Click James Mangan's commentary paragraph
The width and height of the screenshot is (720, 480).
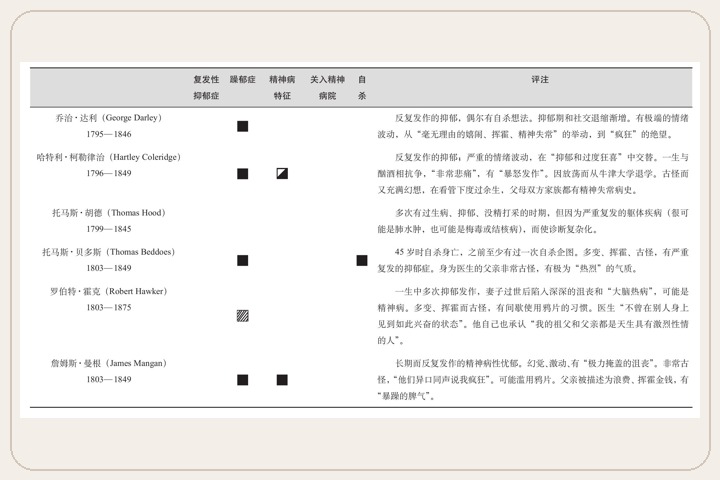click(x=533, y=380)
